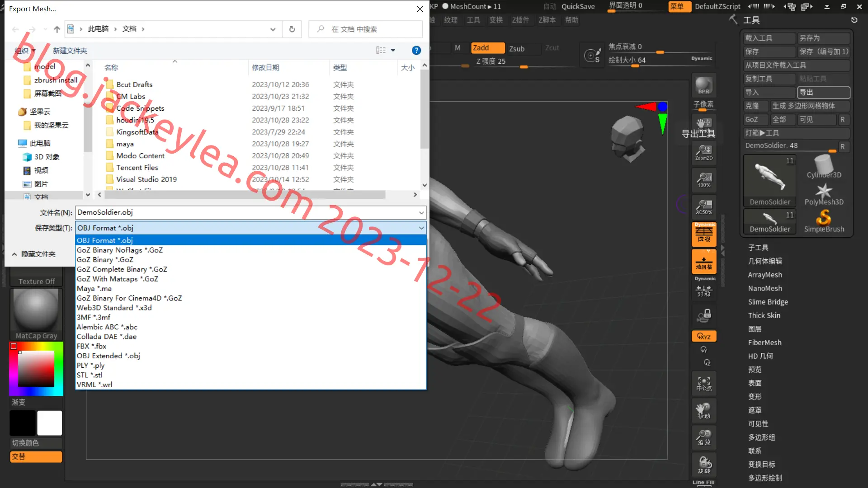Open the file name dropdown arrow
Screen dimensions: 868x488
[x=421, y=212]
